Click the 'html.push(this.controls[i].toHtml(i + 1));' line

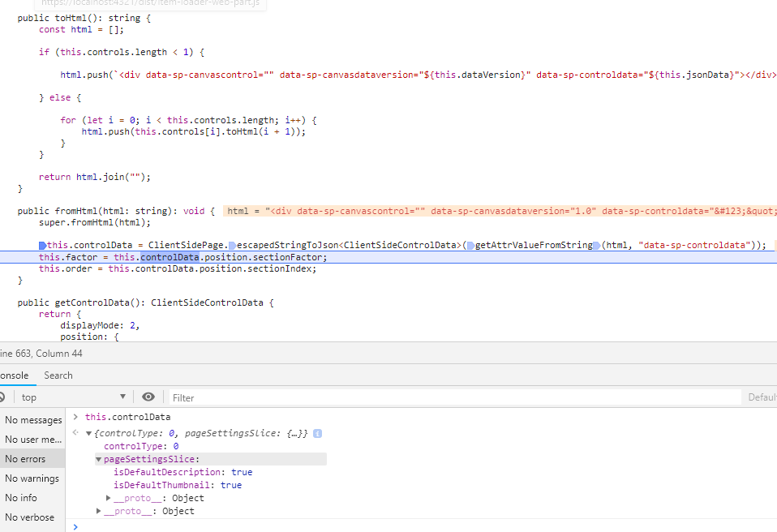click(194, 131)
